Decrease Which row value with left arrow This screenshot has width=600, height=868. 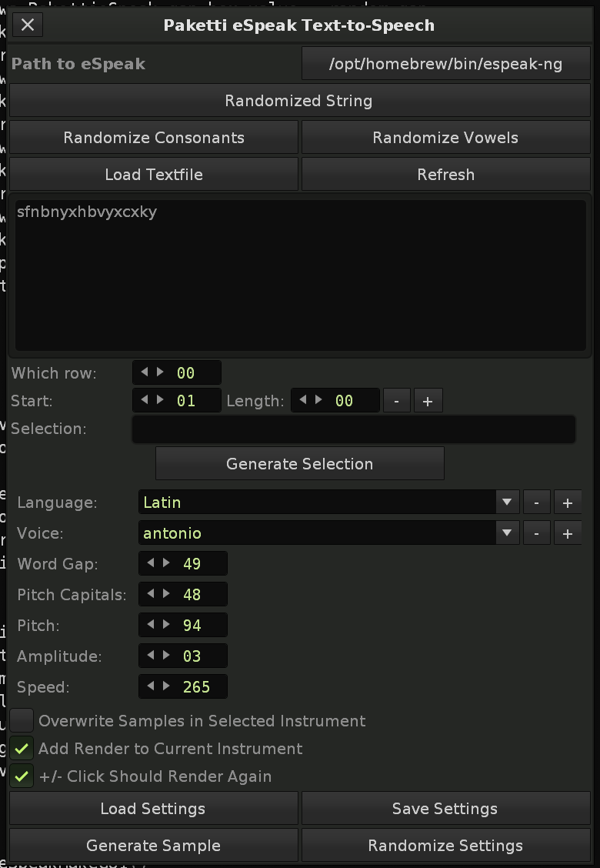tap(145, 372)
